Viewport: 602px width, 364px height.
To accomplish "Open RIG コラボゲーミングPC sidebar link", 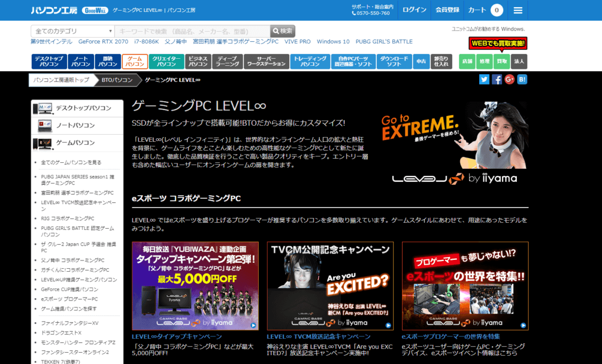I will (68, 219).
